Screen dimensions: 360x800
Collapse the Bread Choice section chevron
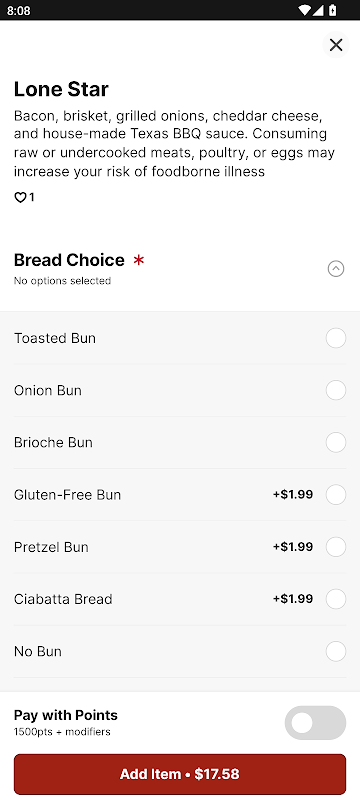(336, 268)
